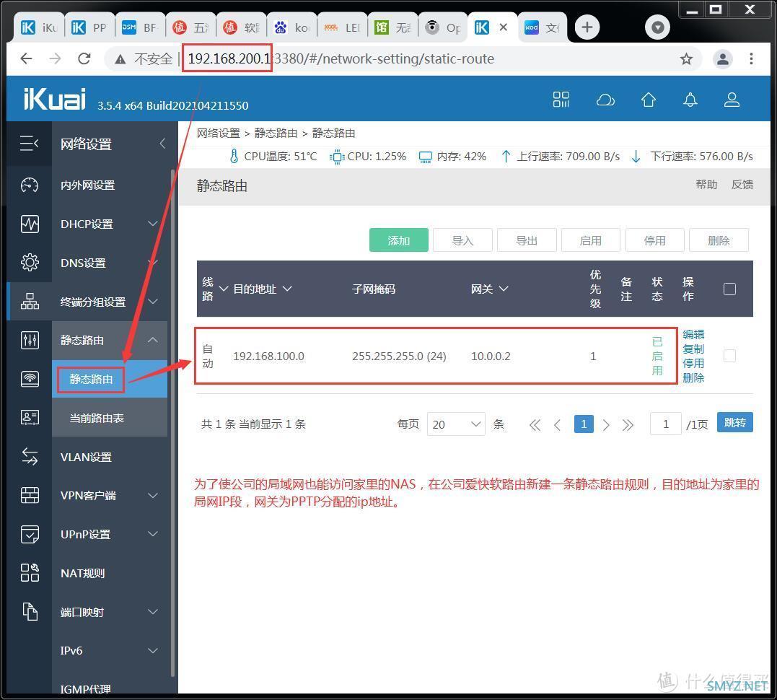
Task: Click the browser address bar URL
Action: (341, 59)
